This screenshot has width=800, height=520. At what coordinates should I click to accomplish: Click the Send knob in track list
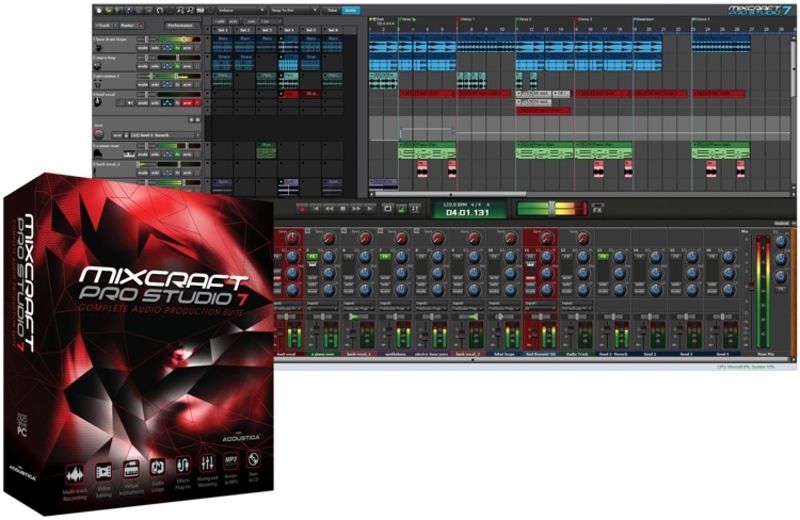(x=98, y=134)
